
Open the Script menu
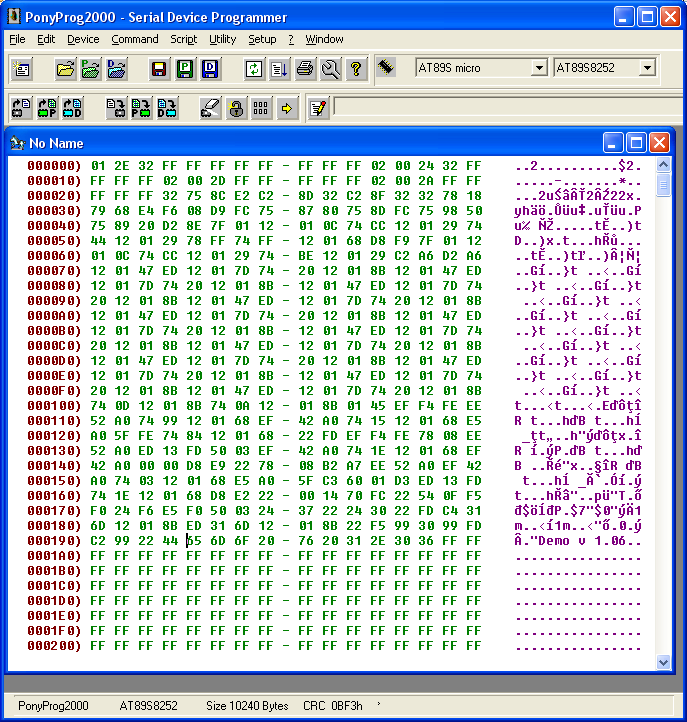pos(184,39)
